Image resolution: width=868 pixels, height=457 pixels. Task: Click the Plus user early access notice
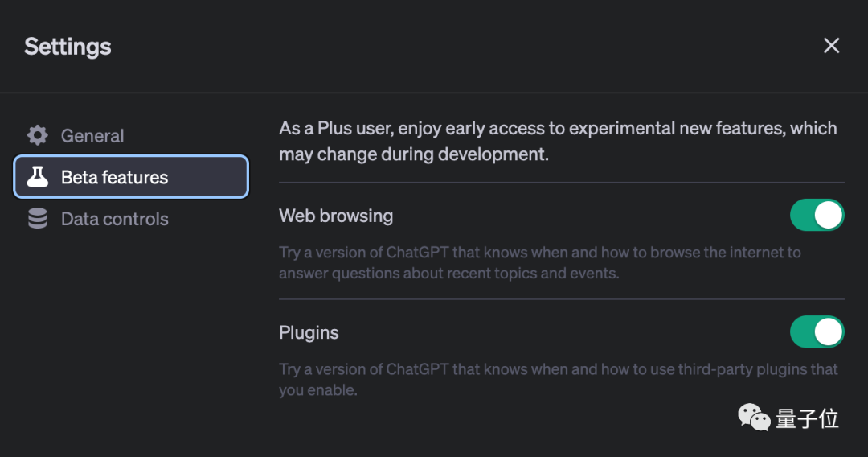pos(558,141)
